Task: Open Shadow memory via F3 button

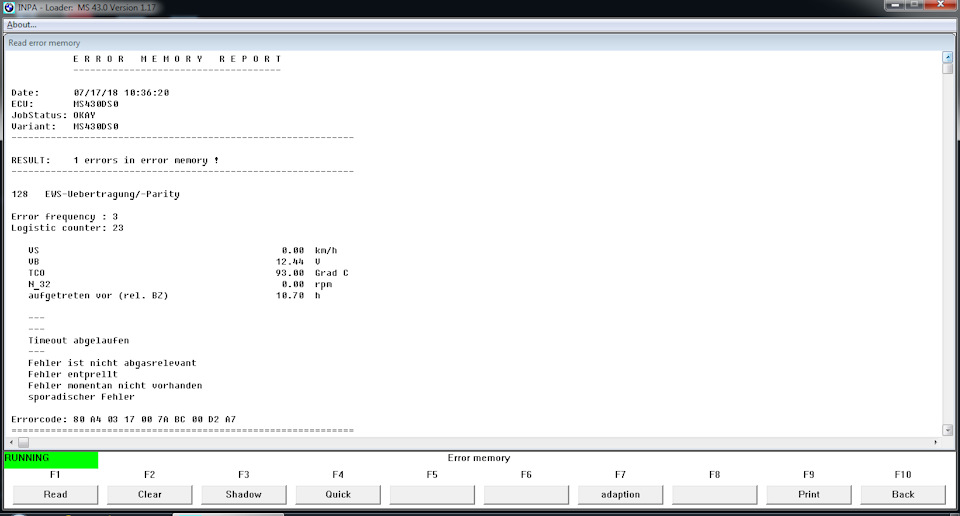Action: [x=244, y=495]
